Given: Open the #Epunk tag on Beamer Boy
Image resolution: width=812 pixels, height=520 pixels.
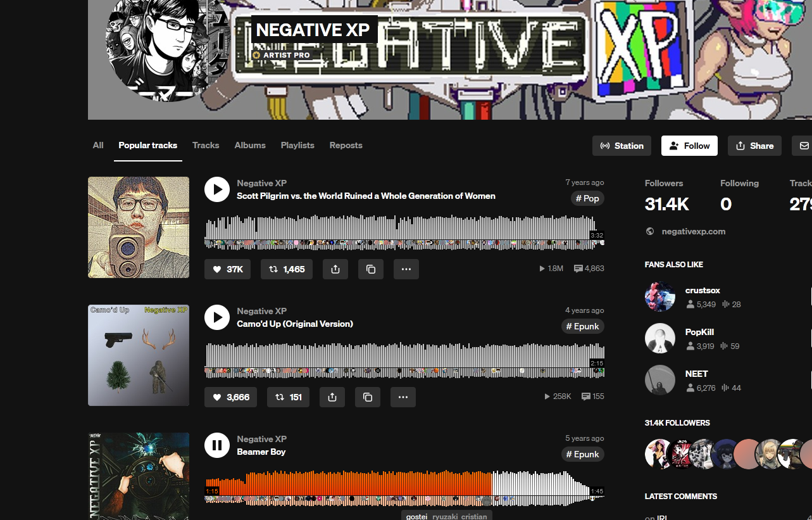Looking at the screenshot, I should pos(583,454).
